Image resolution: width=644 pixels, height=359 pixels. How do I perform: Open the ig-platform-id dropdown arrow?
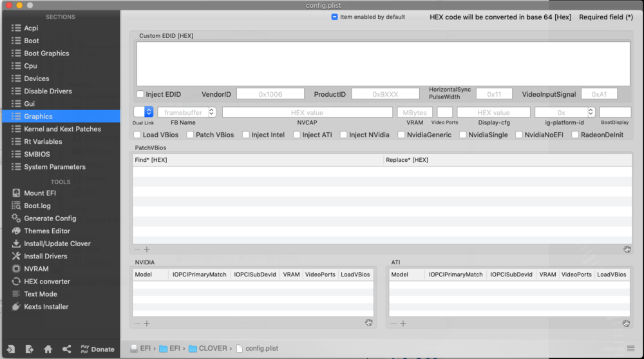coord(592,112)
